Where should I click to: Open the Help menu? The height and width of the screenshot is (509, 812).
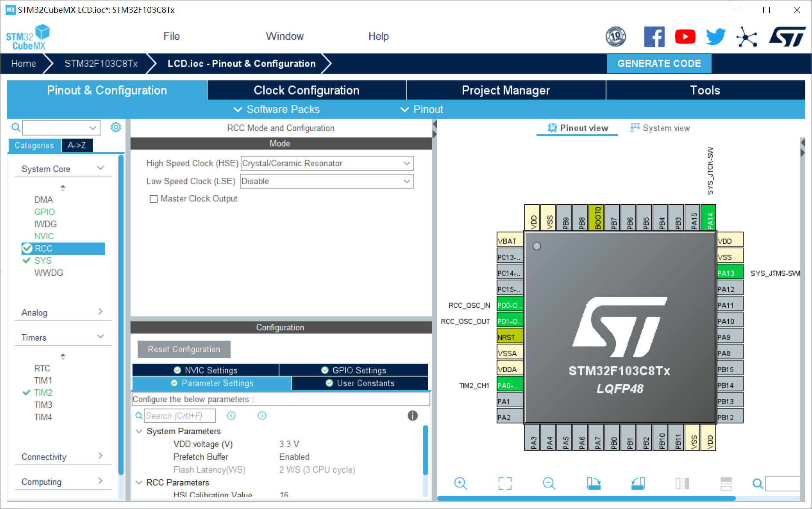(378, 36)
